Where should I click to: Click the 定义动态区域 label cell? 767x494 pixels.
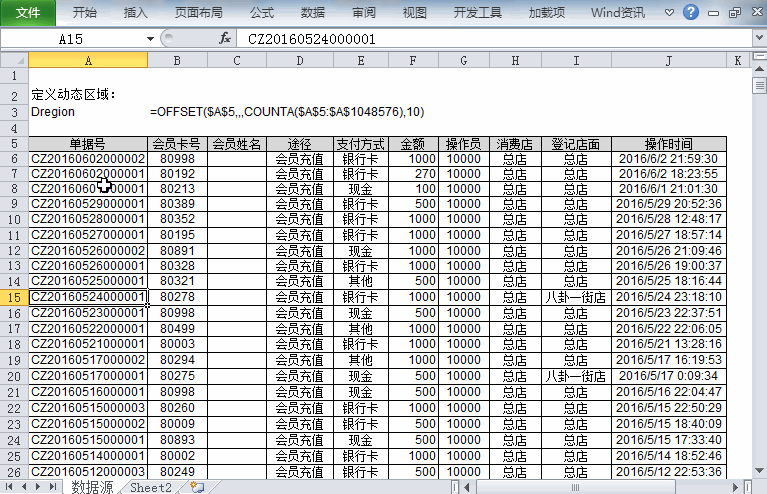click(73, 94)
